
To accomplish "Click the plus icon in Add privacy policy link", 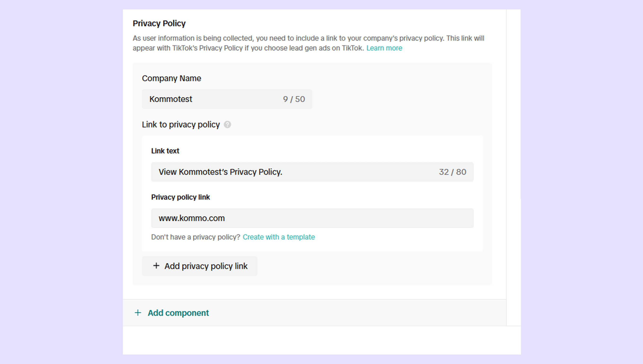I will [156, 265].
